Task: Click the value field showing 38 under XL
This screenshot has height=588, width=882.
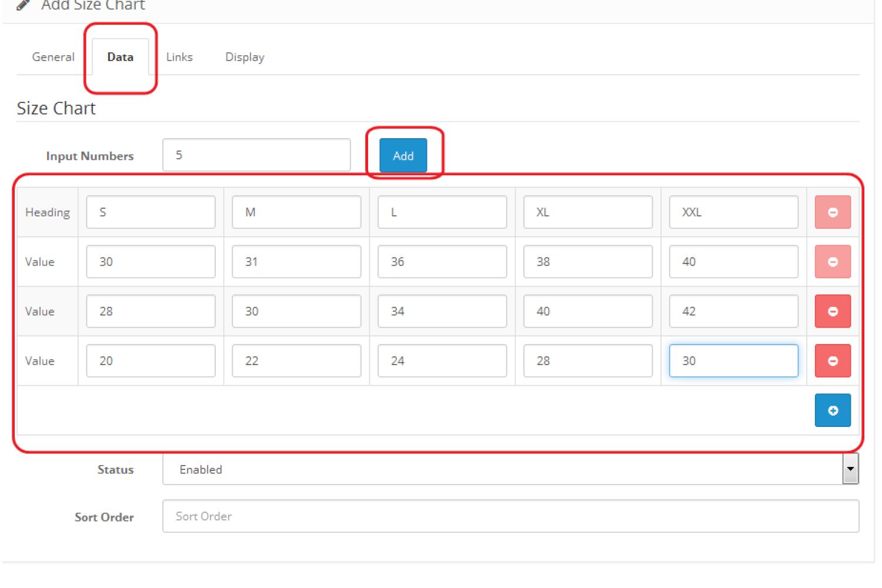Action: [x=587, y=261]
